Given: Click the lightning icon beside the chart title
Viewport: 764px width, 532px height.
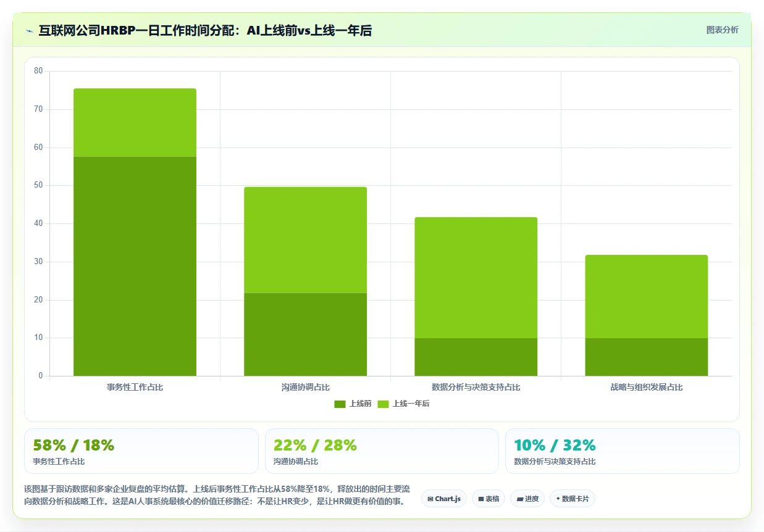Looking at the screenshot, I should pos(30,31).
